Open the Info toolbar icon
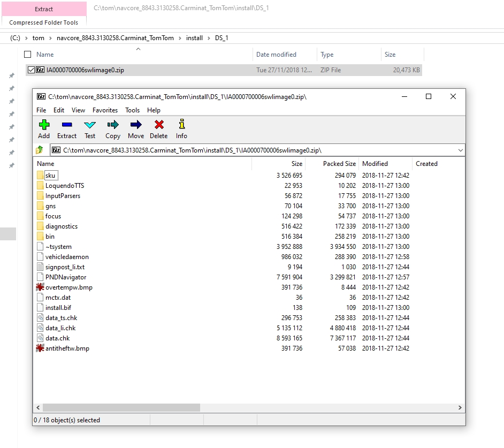Viewport: 504px width, 448px height. pyautogui.click(x=181, y=124)
